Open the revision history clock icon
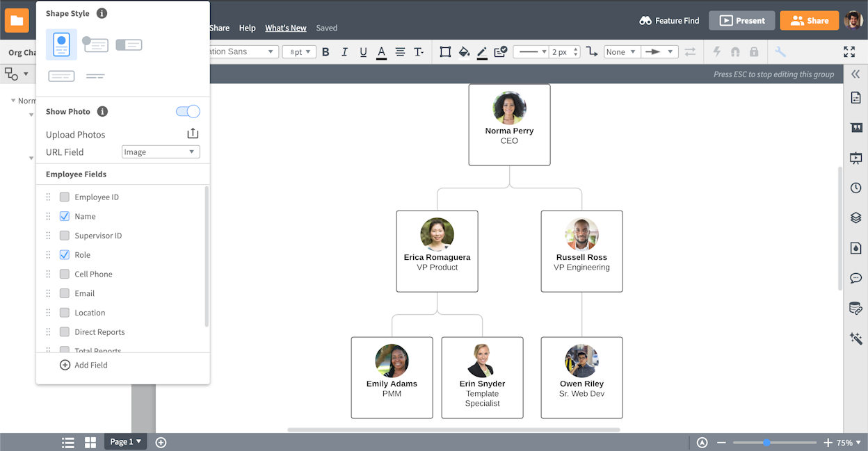Viewport: 868px width, 451px height. coord(856,188)
